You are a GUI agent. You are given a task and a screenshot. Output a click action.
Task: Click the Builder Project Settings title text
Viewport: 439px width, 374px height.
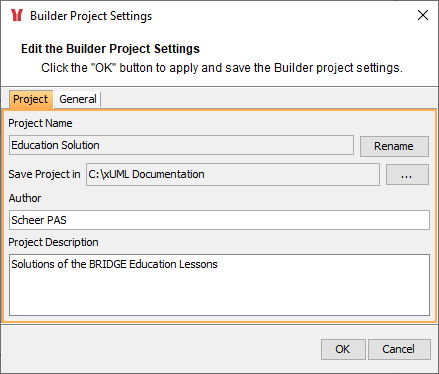[x=91, y=16]
